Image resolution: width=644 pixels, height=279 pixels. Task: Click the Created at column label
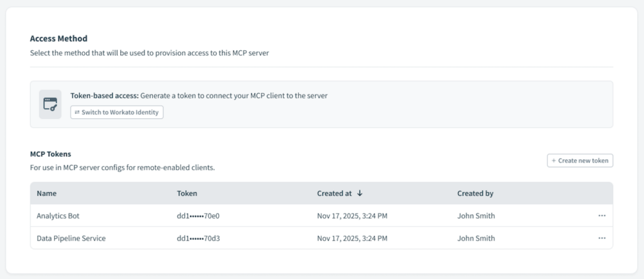[335, 193]
